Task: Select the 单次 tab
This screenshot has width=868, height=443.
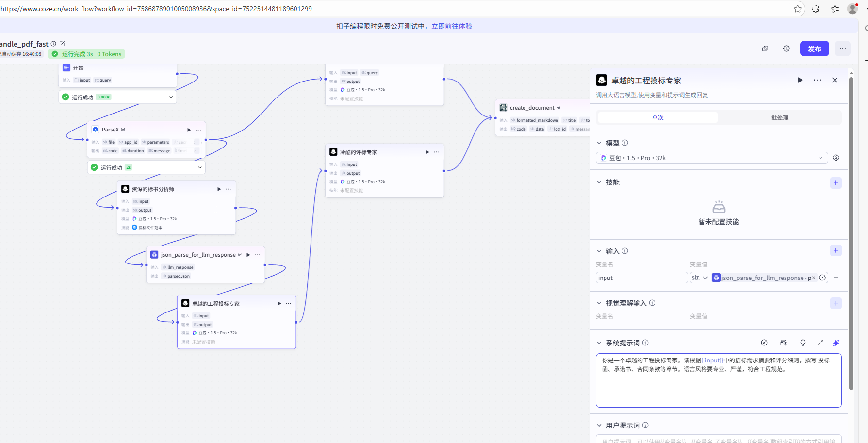Action: (657, 117)
